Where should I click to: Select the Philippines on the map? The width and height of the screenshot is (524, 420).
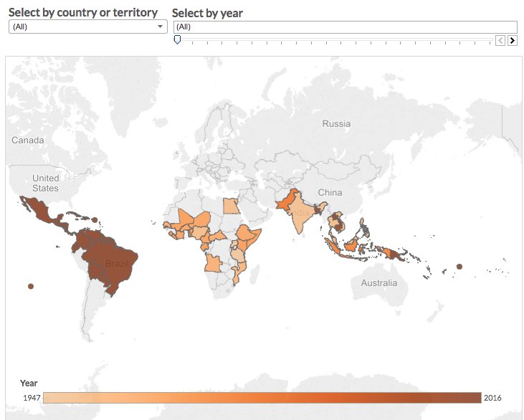365,228
